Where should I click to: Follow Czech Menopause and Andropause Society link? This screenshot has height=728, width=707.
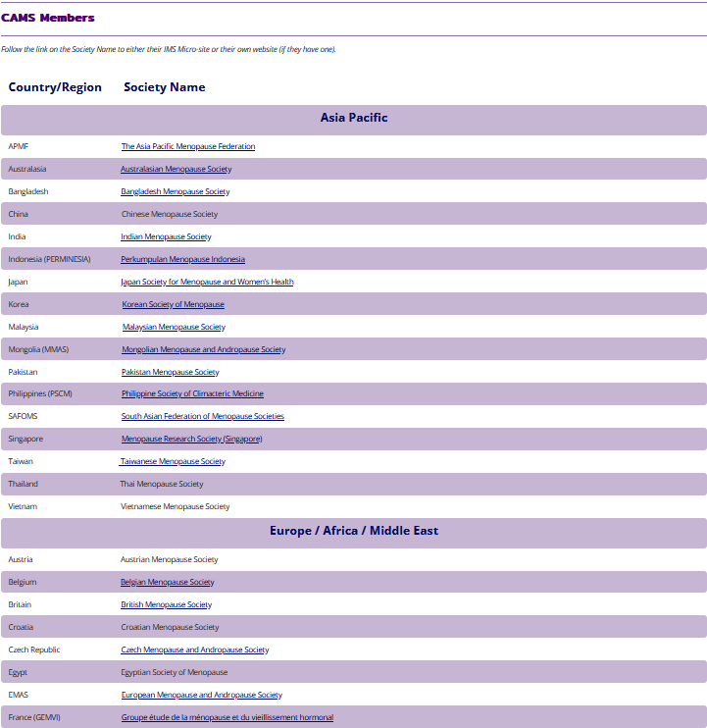(195, 650)
